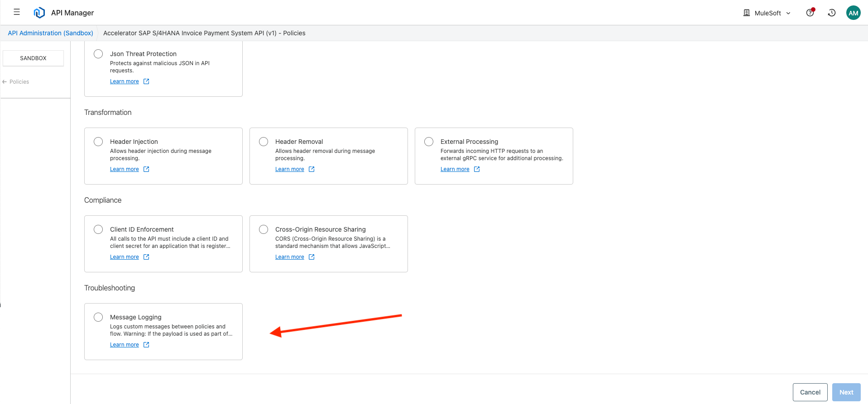Expand the MuleSoft organization dropdown
The width and height of the screenshot is (868, 404).
point(767,13)
